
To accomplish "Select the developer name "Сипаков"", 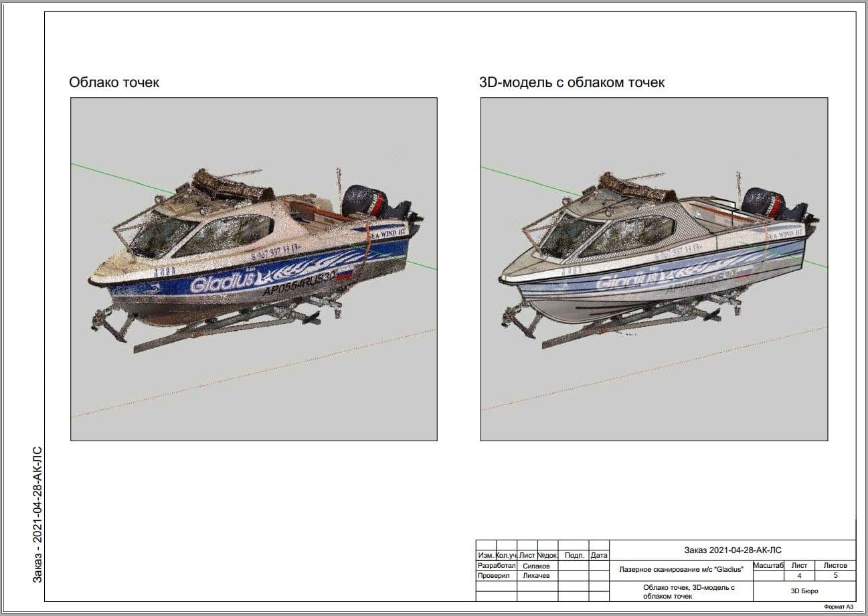I will click(x=537, y=566).
